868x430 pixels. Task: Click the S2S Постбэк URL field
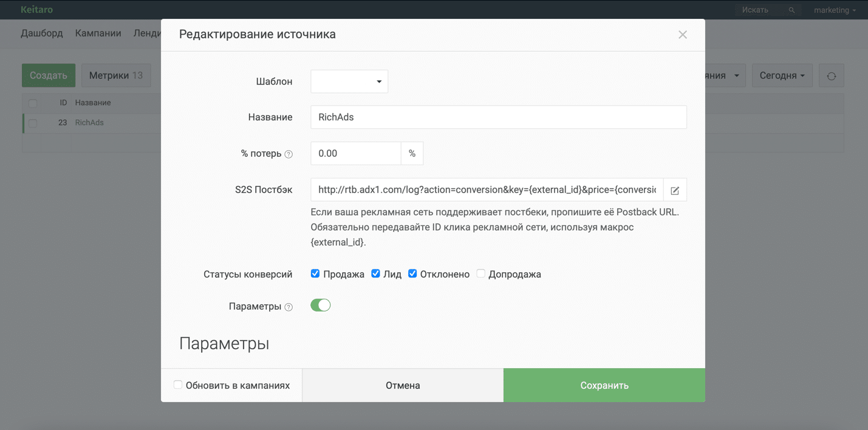(x=487, y=190)
